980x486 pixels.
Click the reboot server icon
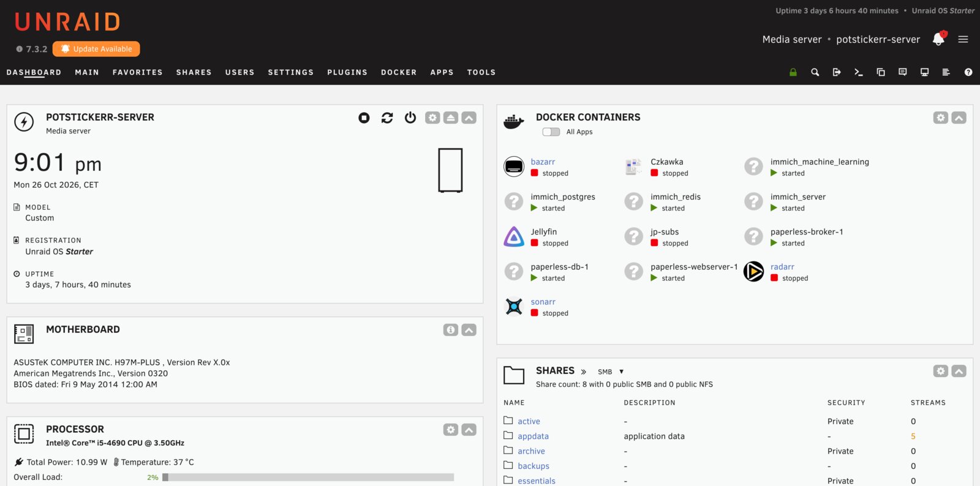(387, 118)
